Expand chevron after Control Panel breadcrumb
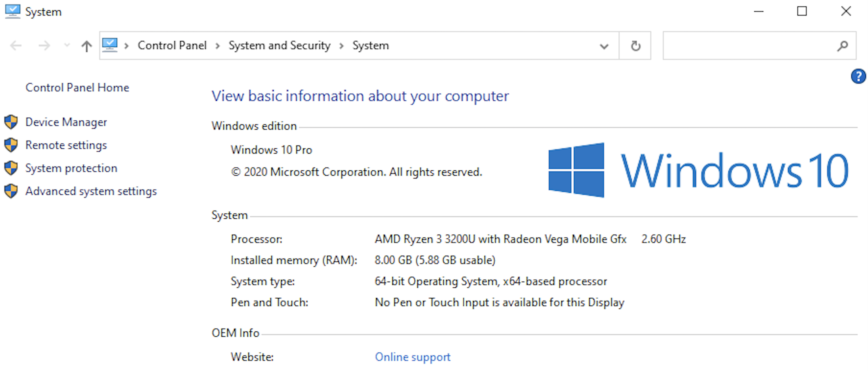 [218, 46]
